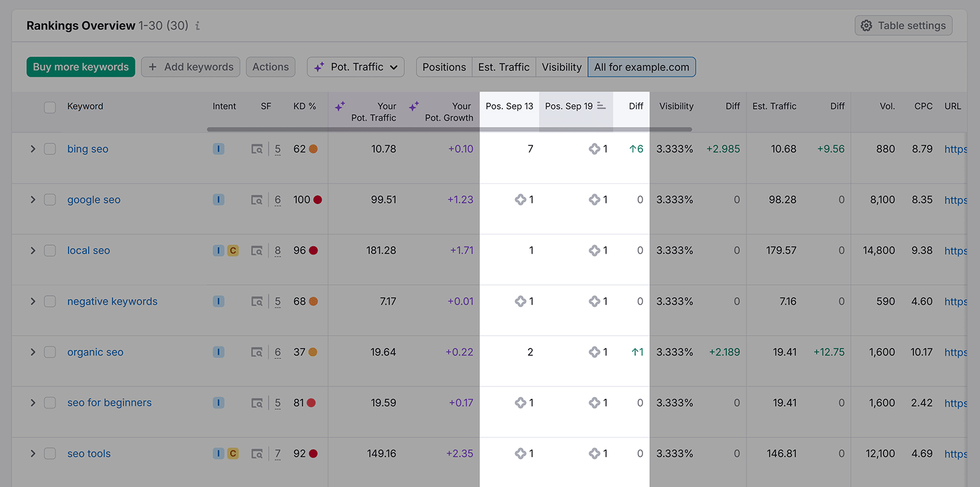Open SERP snapshot icon for local seo
The width and height of the screenshot is (980, 487).
click(x=257, y=251)
